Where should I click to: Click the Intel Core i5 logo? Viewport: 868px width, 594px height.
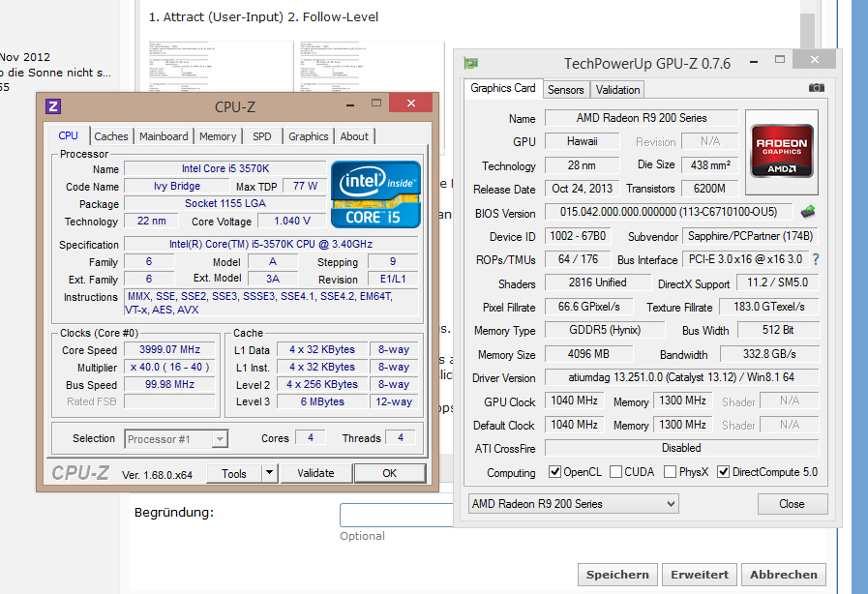375,193
